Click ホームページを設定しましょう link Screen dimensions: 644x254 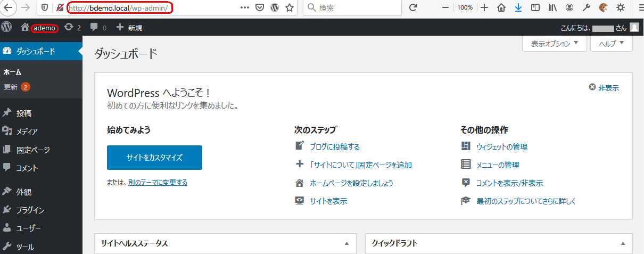coord(351,183)
